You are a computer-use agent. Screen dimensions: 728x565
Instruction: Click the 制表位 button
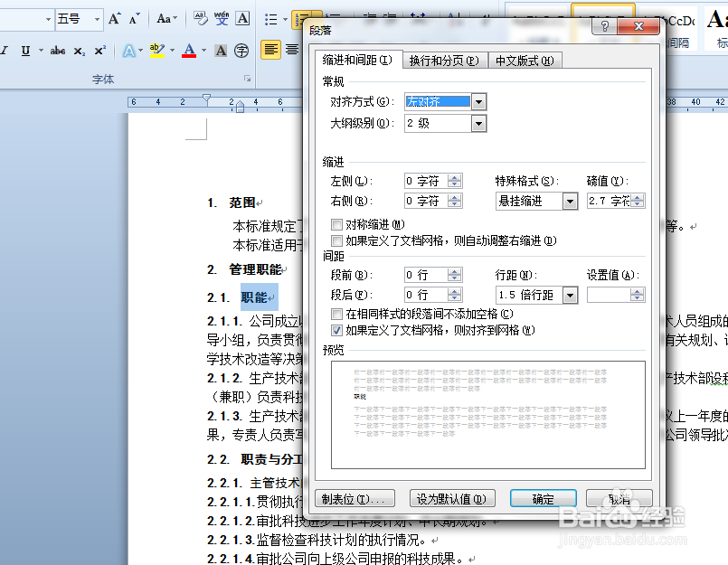coord(355,499)
